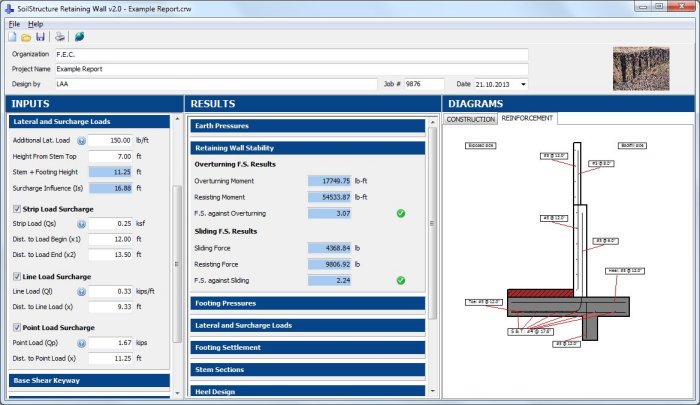The width and height of the screenshot is (700, 405).
Task: Expand the Footing Pressures section
Action: (309, 302)
